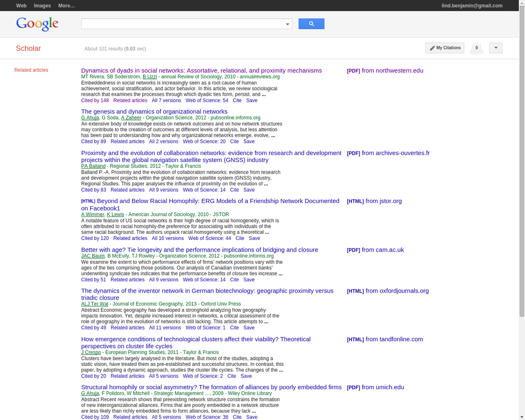Viewport: 525px width, 420px height.
Task: Open the Google logo homepage link
Action: point(37,24)
